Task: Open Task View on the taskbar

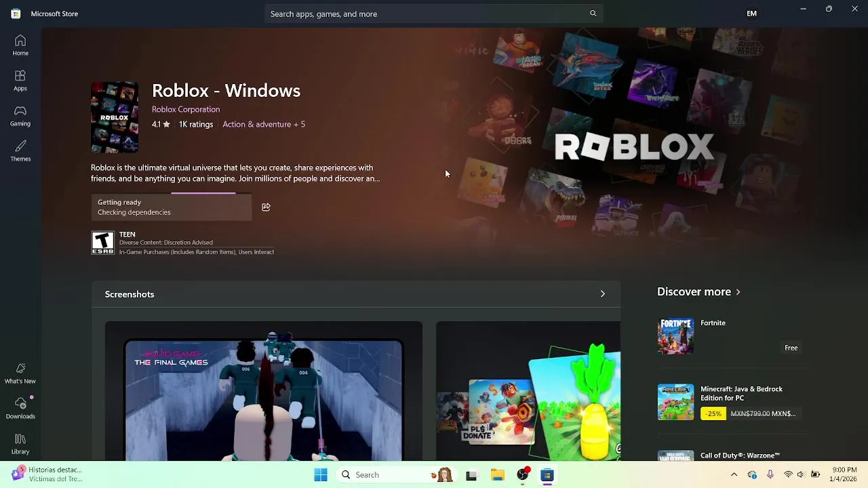Action: pos(471,475)
